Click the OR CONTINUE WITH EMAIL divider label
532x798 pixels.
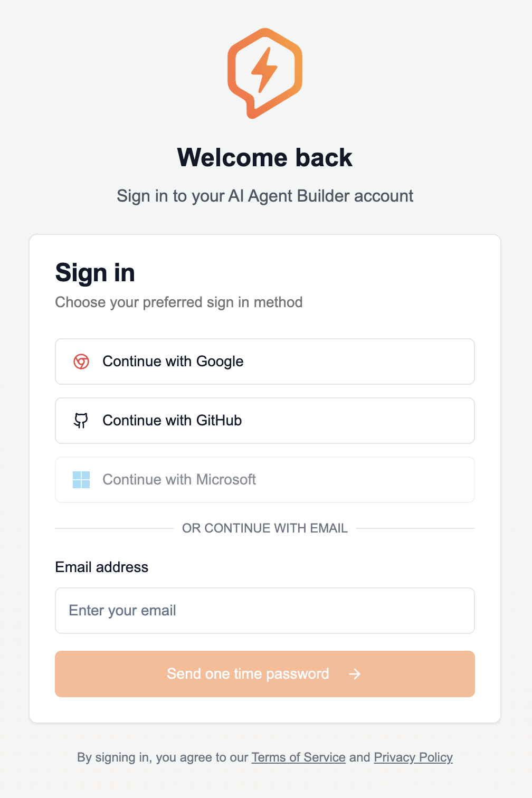(x=264, y=528)
